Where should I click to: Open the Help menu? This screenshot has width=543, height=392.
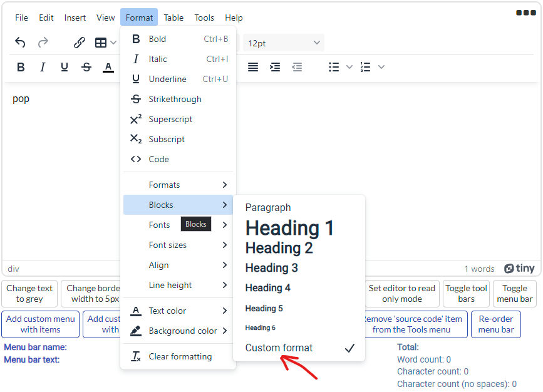(234, 18)
